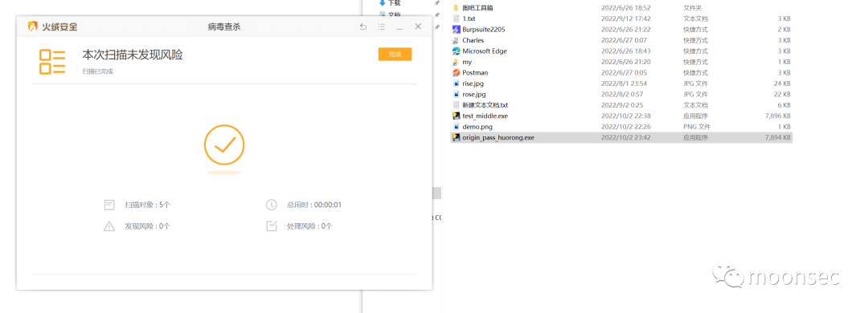
Task: Click test_middle.exe file name
Action: click(x=485, y=116)
